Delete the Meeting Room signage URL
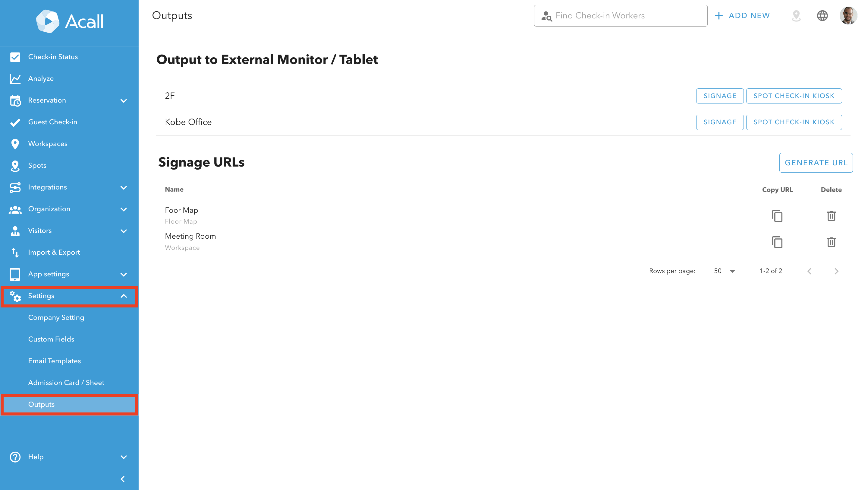Screen dimensions: 868x490 pyautogui.click(x=831, y=242)
